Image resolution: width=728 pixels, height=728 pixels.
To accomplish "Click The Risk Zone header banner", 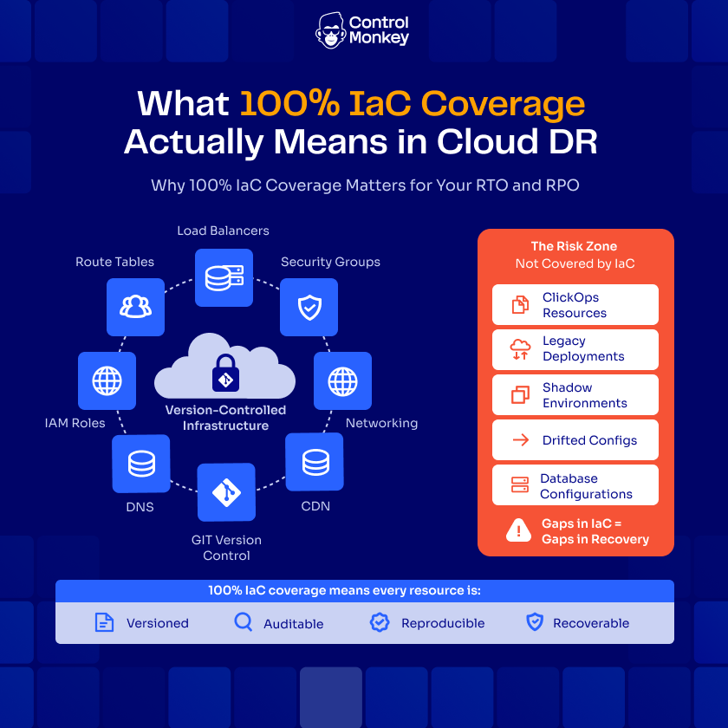I will 575,254.
